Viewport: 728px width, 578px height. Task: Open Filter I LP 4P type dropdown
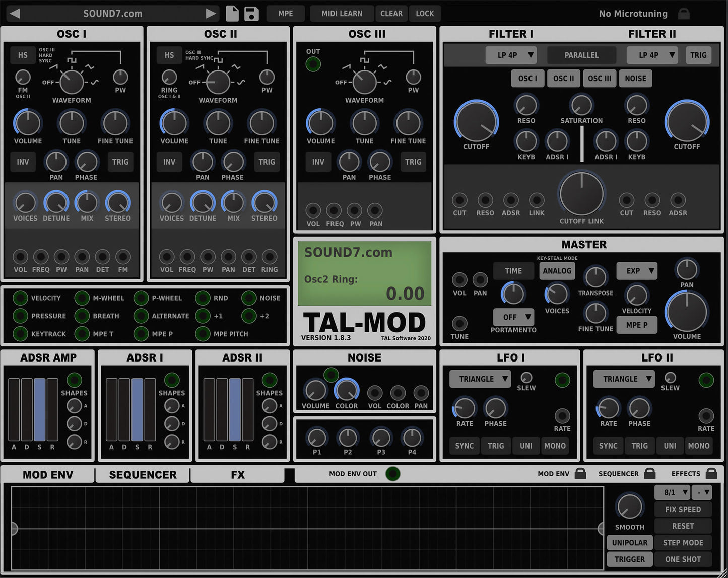pyautogui.click(x=511, y=55)
